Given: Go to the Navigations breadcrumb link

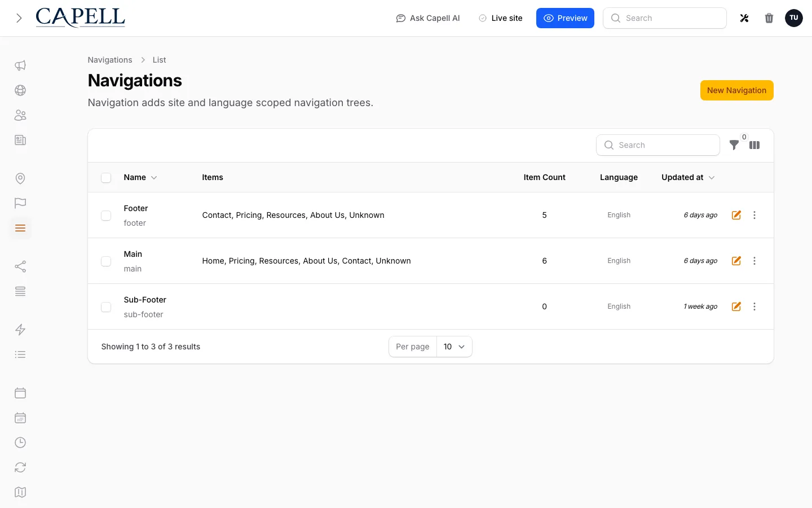Looking at the screenshot, I should click(110, 60).
